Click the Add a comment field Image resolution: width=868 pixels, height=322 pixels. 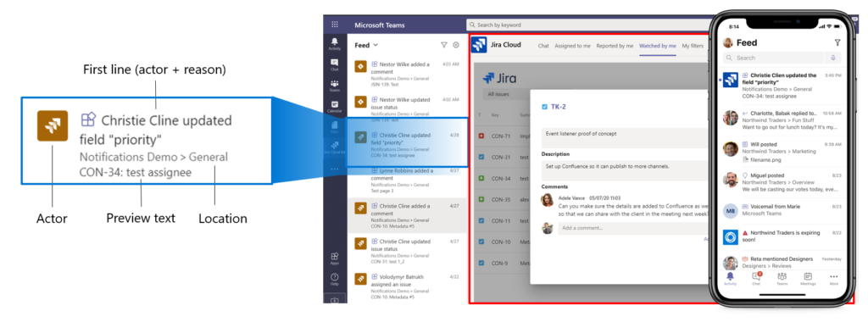[633, 228]
